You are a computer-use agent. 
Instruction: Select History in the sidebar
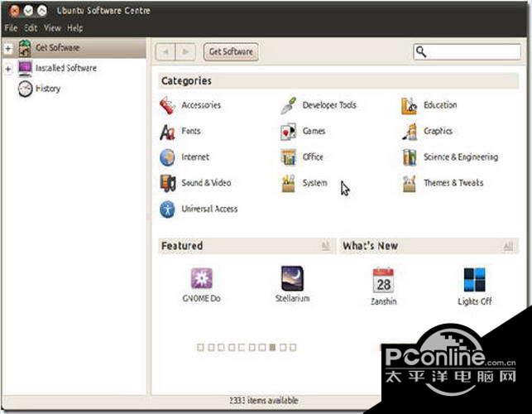click(48, 89)
